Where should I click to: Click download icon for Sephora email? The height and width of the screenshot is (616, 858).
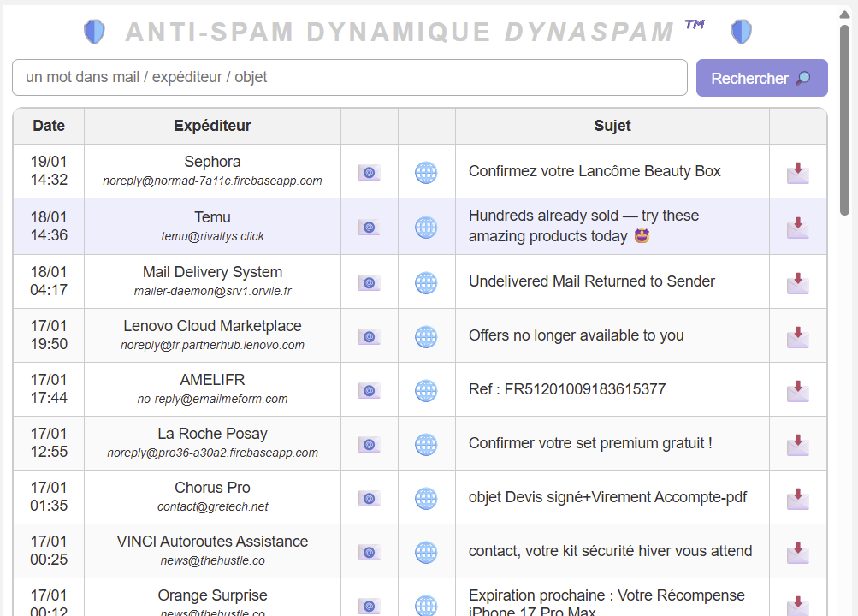pyautogui.click(x=797, y=172)
